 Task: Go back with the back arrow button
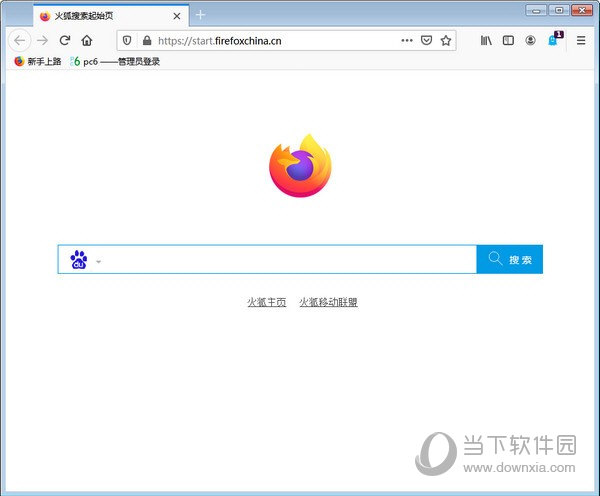20,40
